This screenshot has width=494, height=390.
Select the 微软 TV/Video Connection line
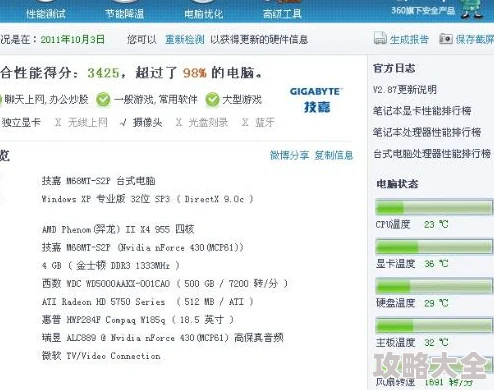pos(101,356)
